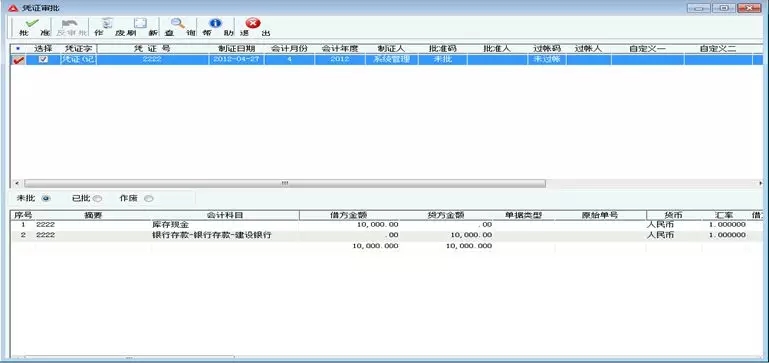The width and height of the screenshot is (769, 363).
Task: Click the 借方金额 column header
Action: coord(349,215)
